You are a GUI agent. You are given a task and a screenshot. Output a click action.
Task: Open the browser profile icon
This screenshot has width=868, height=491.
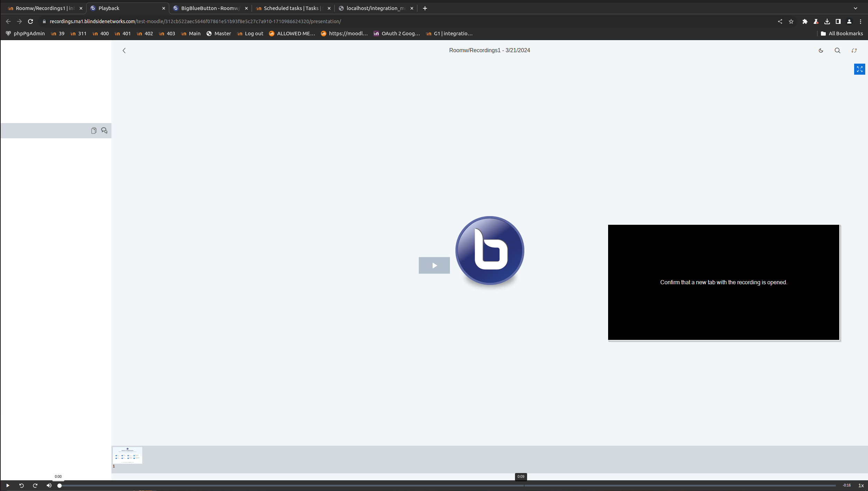click(849, 21)
